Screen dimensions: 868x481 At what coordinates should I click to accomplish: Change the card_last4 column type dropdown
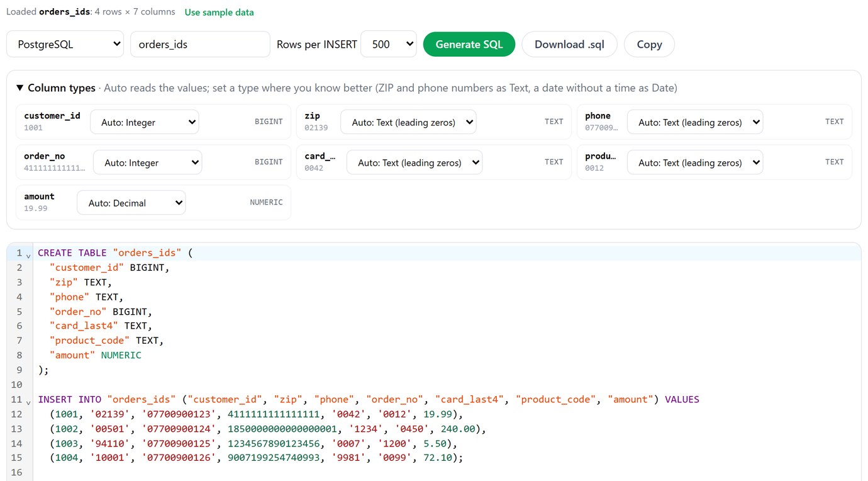(415, 162)
